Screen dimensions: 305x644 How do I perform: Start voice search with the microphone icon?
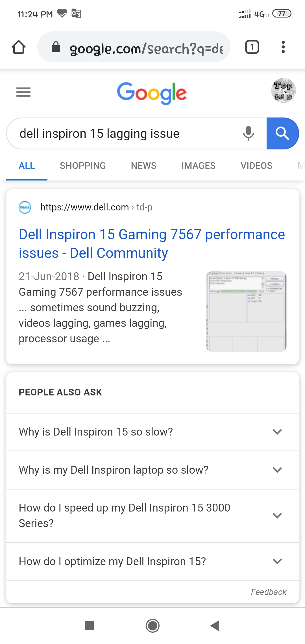(249, 133)
